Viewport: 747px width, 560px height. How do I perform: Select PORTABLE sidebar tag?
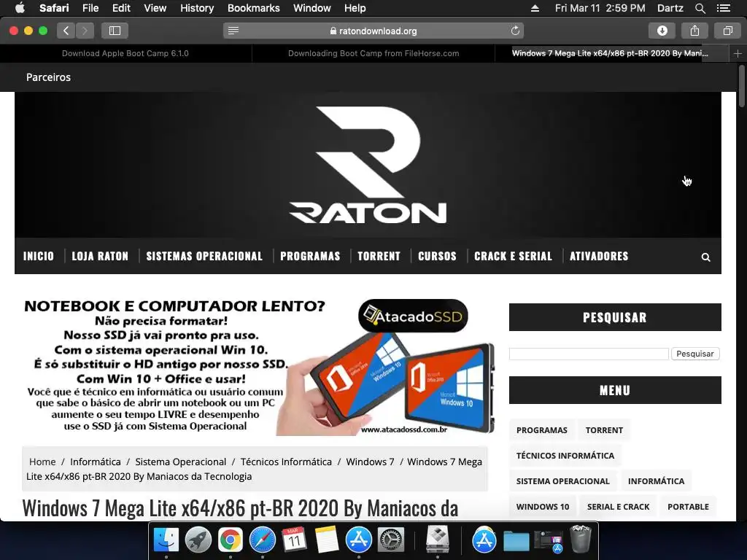(688, 507)
